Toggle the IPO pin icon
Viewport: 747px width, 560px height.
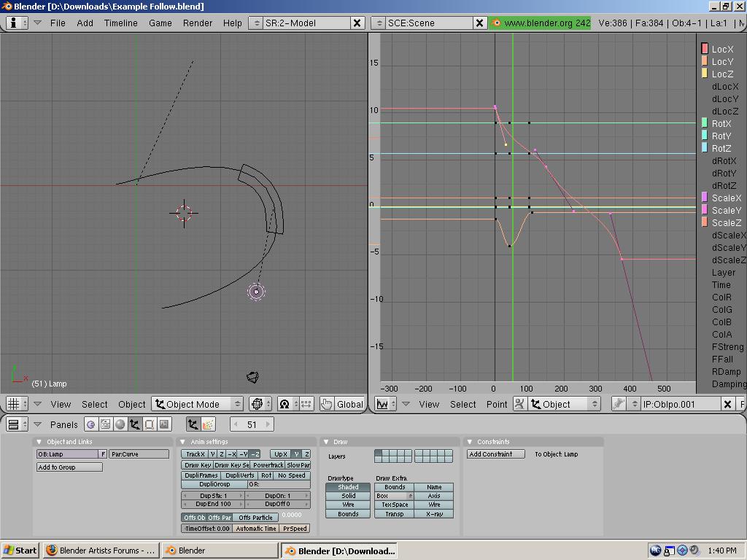[619, 404]
